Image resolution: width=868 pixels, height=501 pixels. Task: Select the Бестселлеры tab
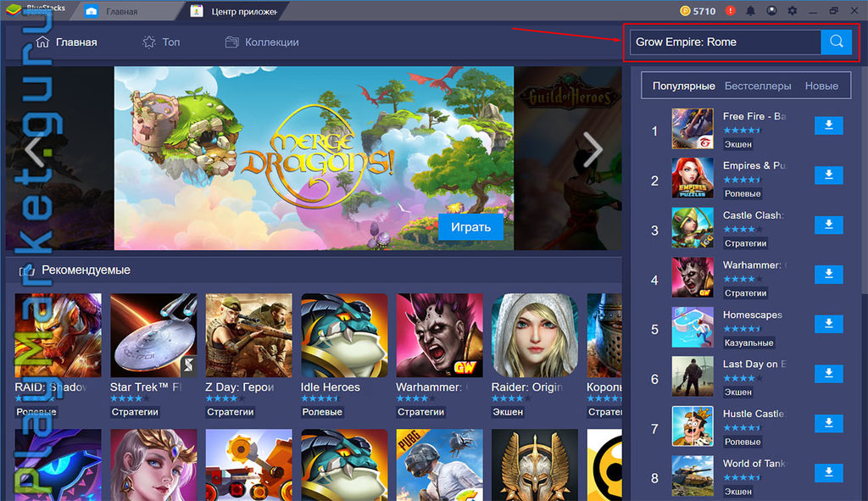(x=758, y=86)
